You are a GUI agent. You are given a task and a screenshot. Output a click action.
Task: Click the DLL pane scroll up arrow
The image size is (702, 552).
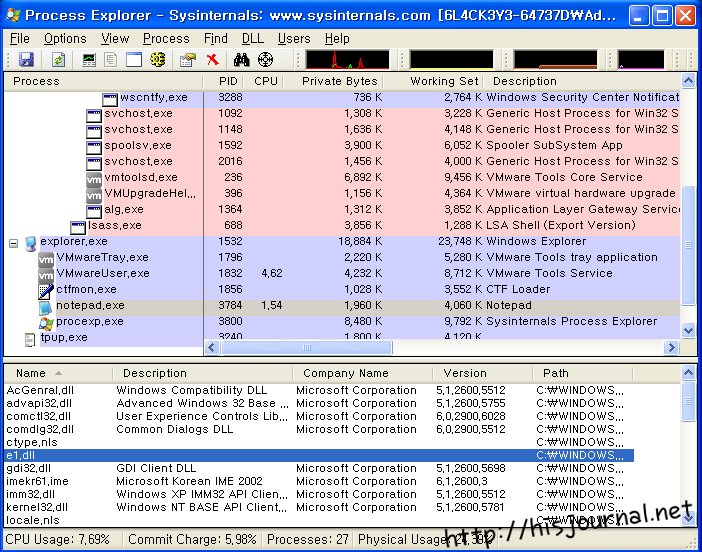point(688,372)
